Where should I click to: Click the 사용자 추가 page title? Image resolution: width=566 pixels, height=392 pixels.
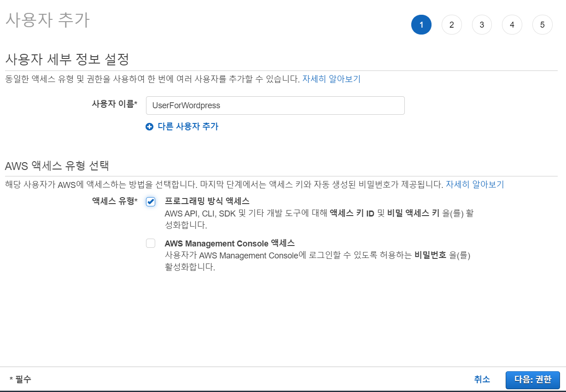click(x=47, y=21)
